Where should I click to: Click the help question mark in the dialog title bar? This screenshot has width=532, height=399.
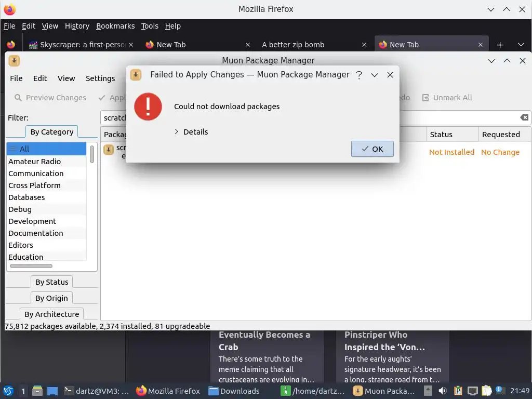point(359,75)
